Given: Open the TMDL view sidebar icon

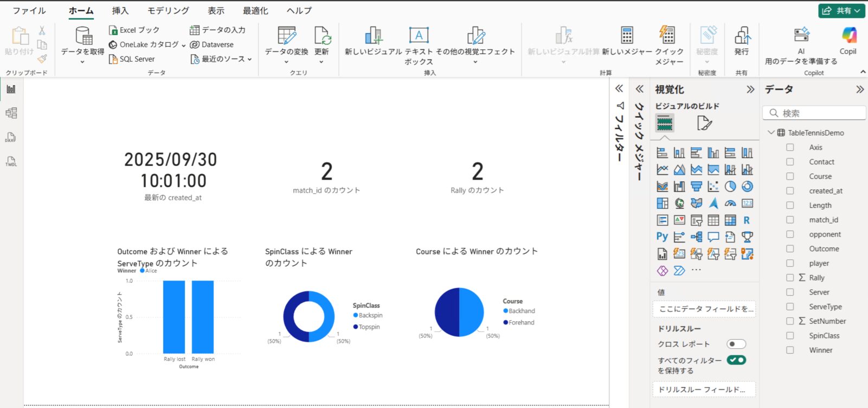Looking at the screenshot, I should [11, 162].
